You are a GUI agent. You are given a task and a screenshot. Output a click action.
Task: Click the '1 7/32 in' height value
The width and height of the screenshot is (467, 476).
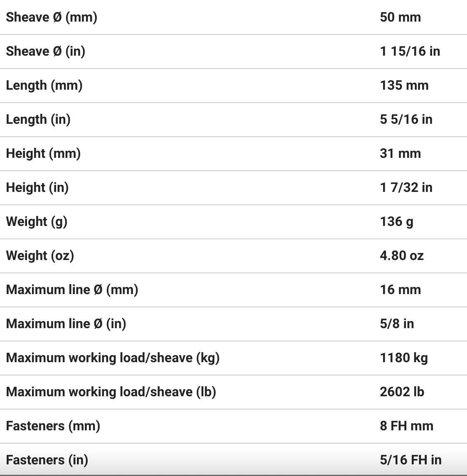pos(406,188)
